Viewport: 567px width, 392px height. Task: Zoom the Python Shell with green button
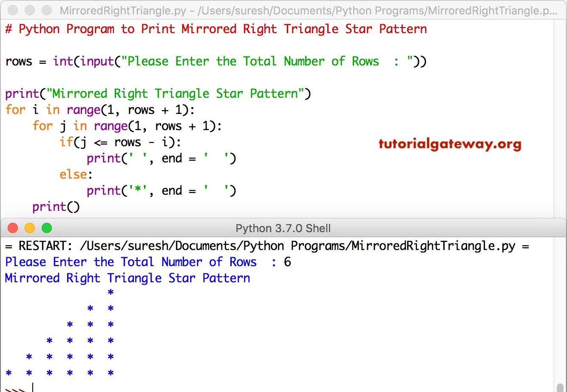point(47,228)
